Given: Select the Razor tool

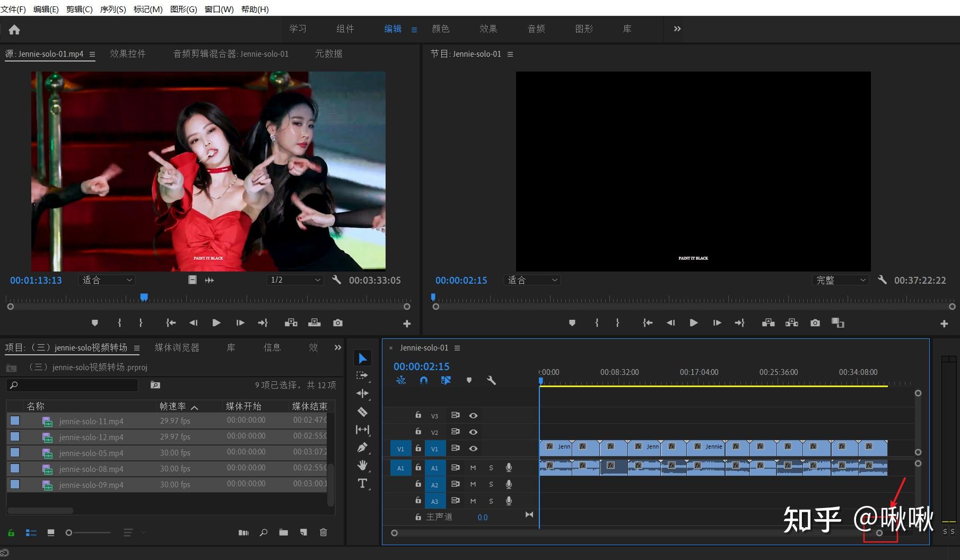Looking at the screenshot, I should [362, 412].
